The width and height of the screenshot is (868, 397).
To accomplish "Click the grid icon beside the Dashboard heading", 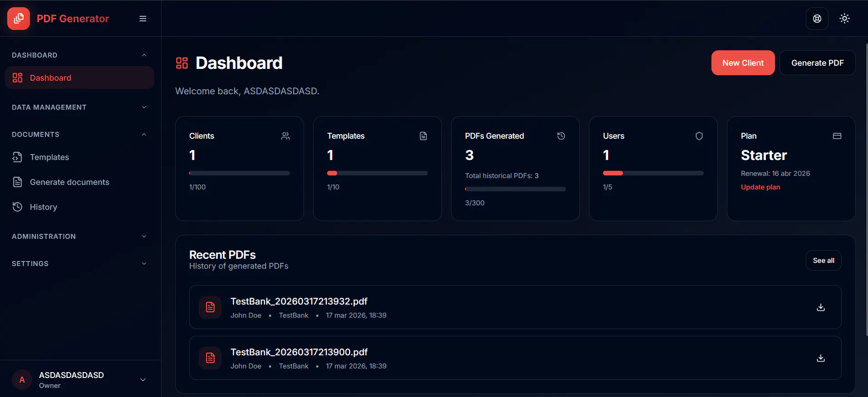I will [182, 63].
